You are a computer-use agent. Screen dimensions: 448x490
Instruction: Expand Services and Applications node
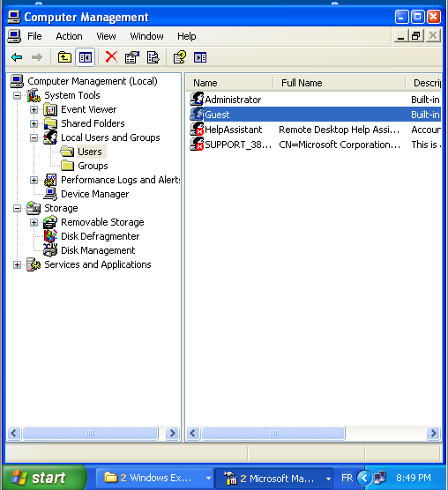pyautogui.click(x=17, y=265)
